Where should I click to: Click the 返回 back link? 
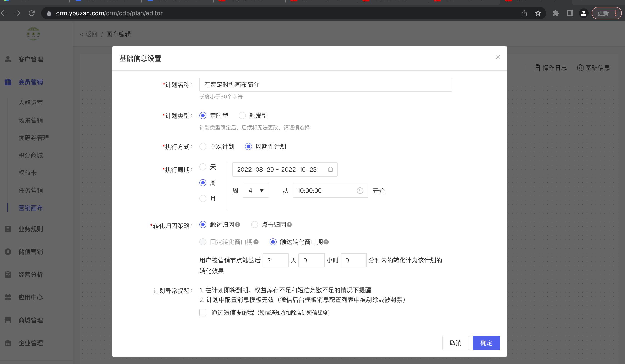click(89, 34)
